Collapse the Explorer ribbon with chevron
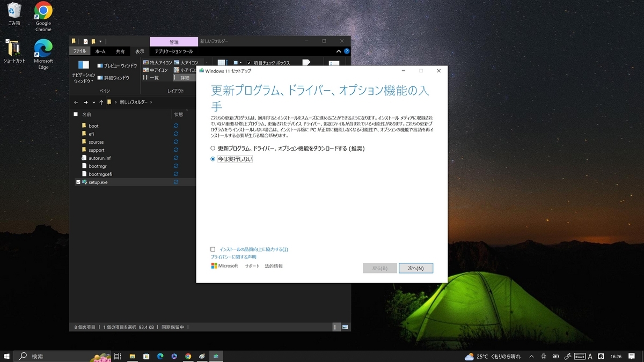This screenshot has width=644, height=362. tap(339, 51)
